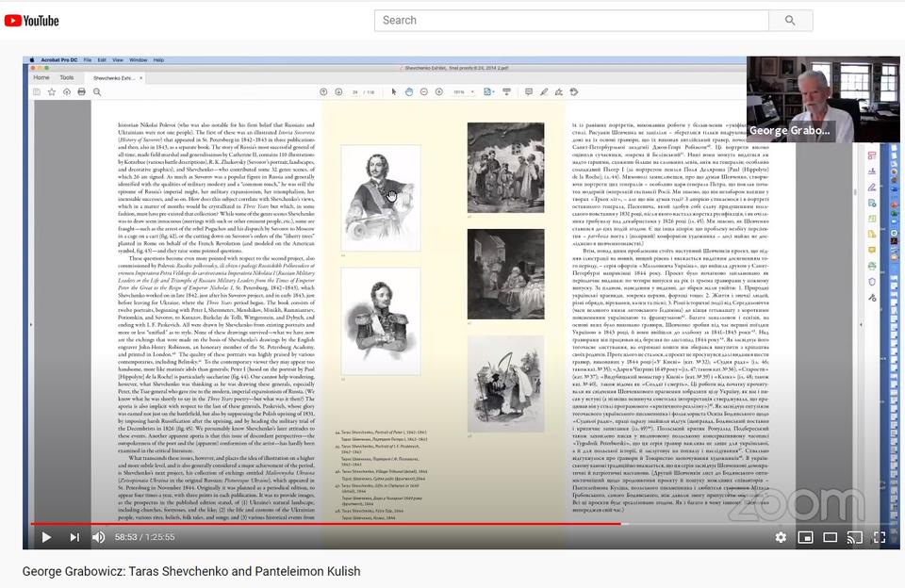This screenshot has width=905, height=588.
Task: Click the green printer icon in right pane
Action: tap(871, 266)
